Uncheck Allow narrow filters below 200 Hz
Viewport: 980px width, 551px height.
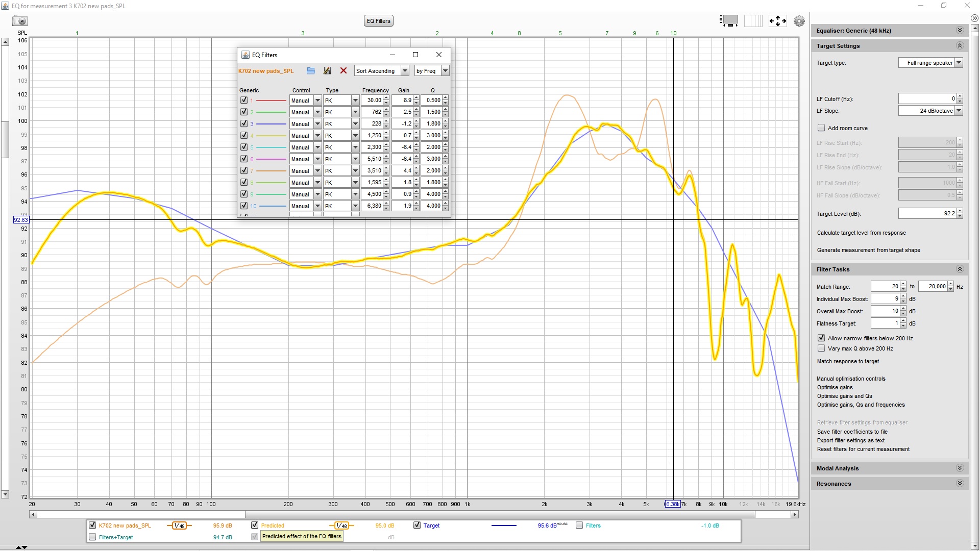point(821,338)
